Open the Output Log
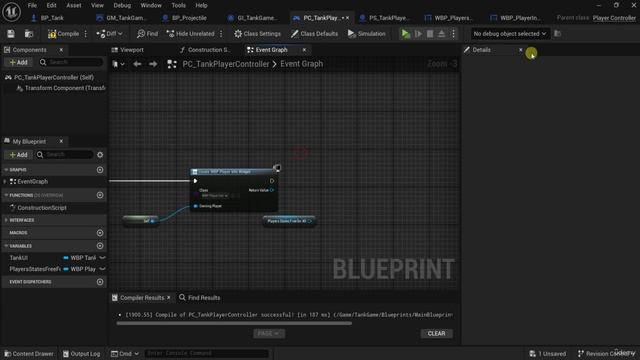 [81, 354]
